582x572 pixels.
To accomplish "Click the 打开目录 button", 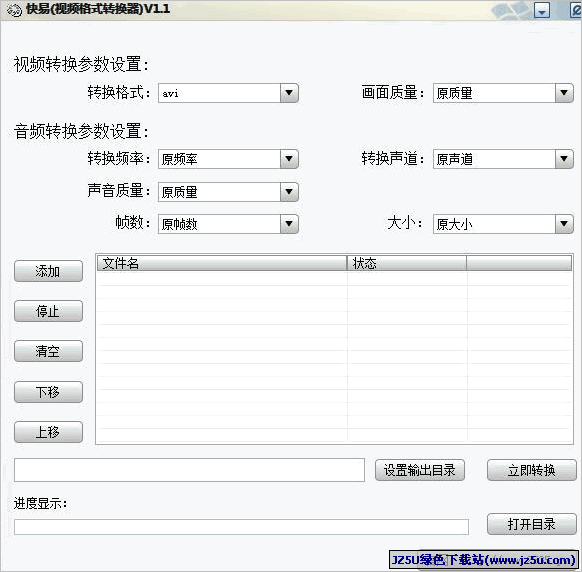I will pyautogui.click(x=532, y=524).
